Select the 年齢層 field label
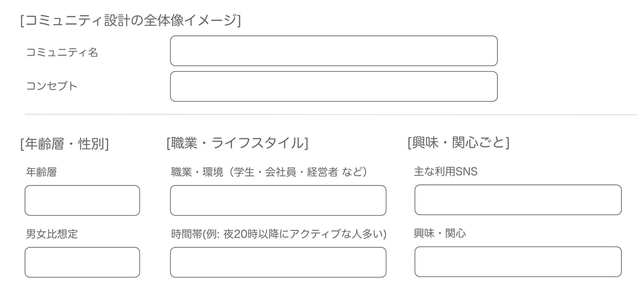This screenshot has height=299, width=644. point(41,172)
